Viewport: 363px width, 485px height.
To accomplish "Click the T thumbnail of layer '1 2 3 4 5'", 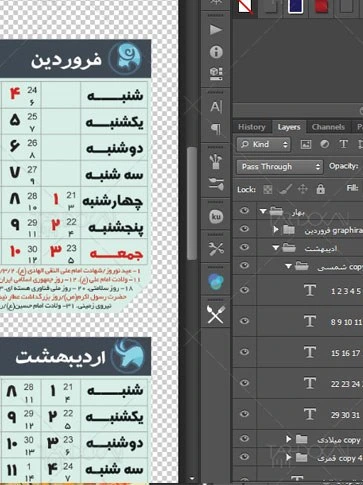I will pos(310,290).
